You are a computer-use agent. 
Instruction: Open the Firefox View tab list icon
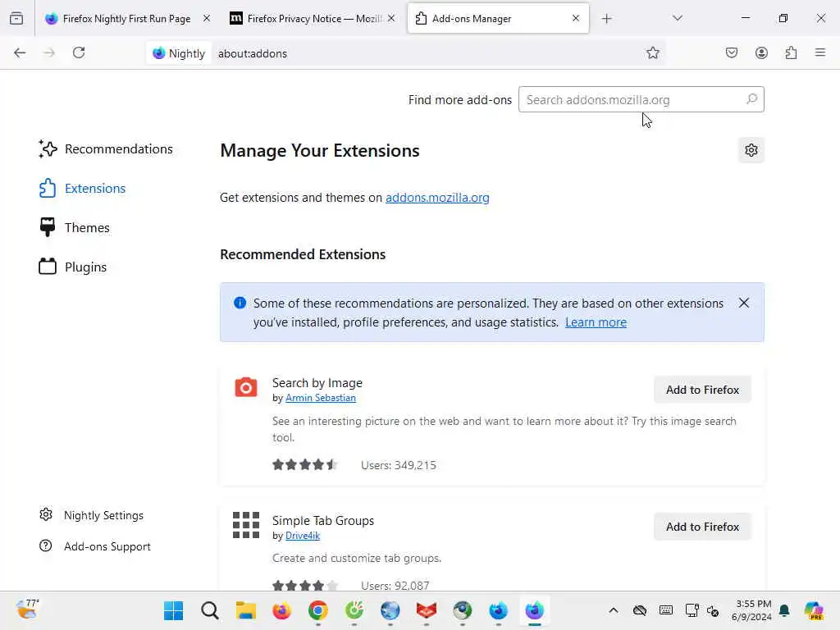[x=16, y=19]
